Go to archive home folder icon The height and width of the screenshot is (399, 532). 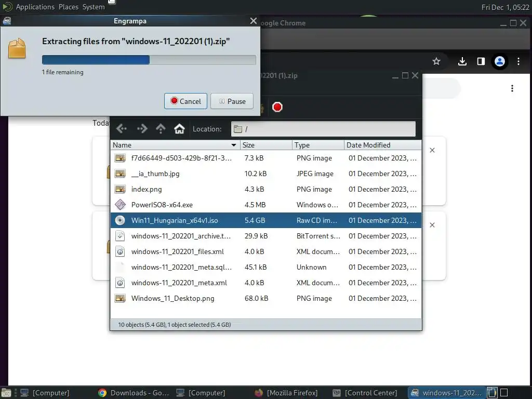pyautogui.click(x=179, y=129)
